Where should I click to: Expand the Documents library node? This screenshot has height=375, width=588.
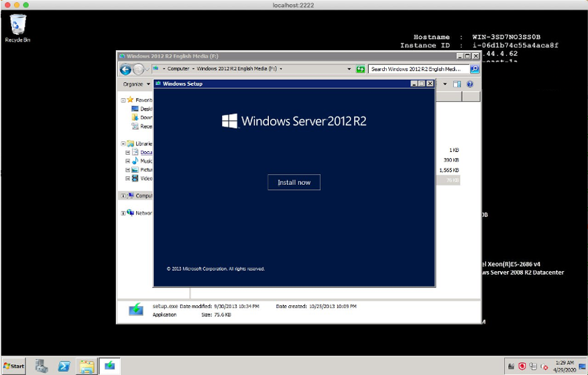(128, 153)
